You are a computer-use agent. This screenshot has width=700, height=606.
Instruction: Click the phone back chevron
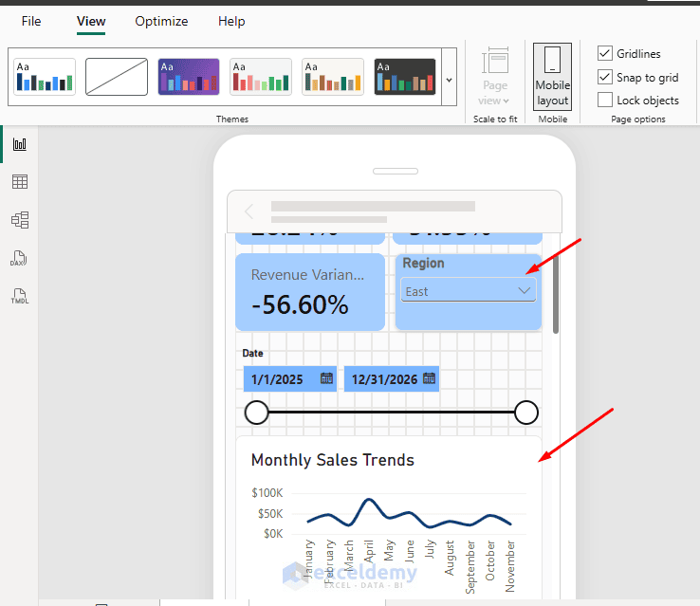(x=249, y=211)
